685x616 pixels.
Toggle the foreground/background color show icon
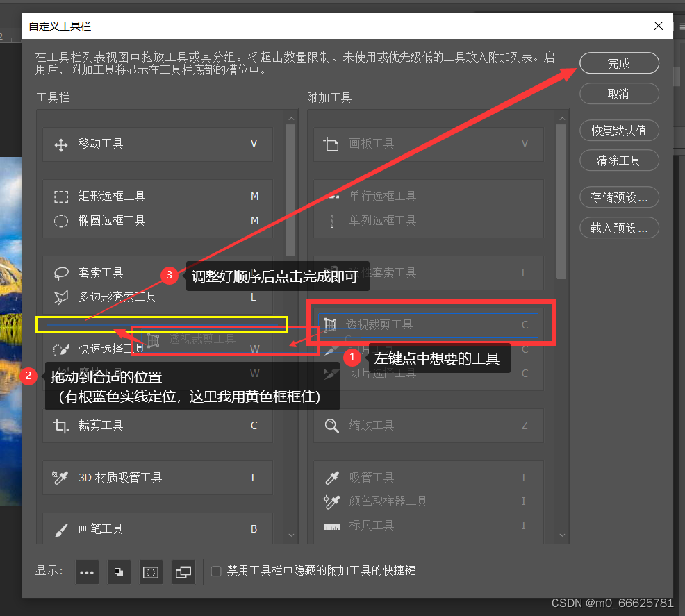pos(119,572)
